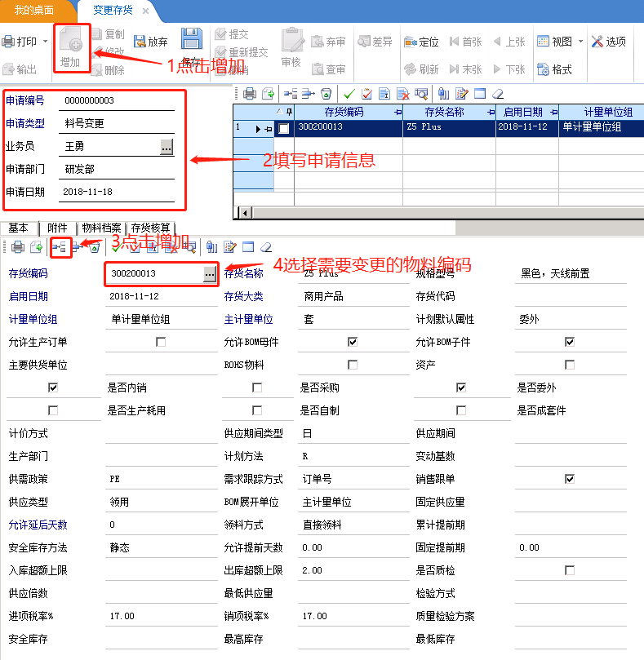
Task: Click eraser icon in upper grid toolbar
Action: click(498, 93)
